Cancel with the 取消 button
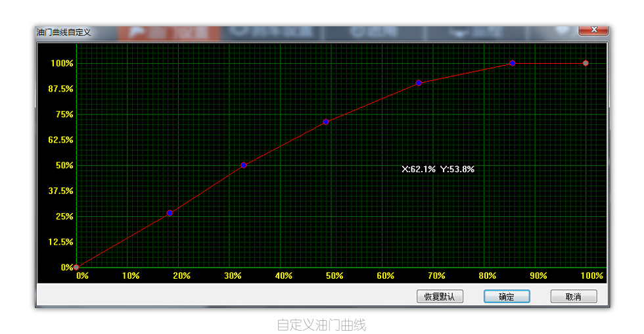Screen dimensions: 644x334 tap(574, 297)
